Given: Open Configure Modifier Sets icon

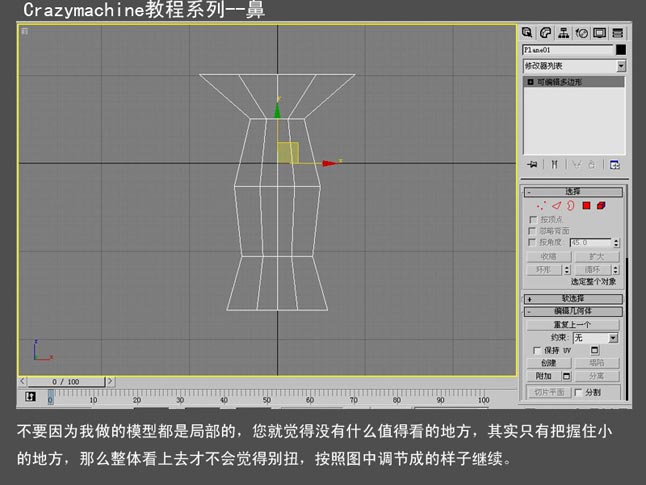Looking at the screenshot, I should coord(615,165).
